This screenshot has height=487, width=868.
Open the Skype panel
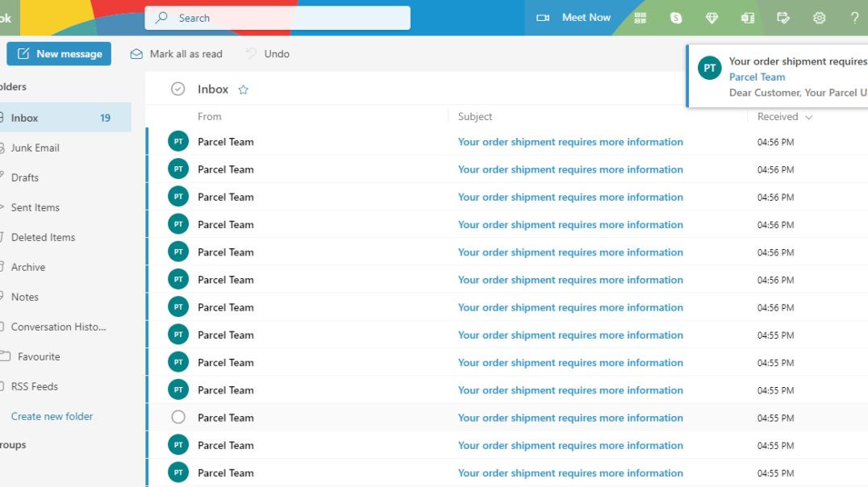coord(675,17)
